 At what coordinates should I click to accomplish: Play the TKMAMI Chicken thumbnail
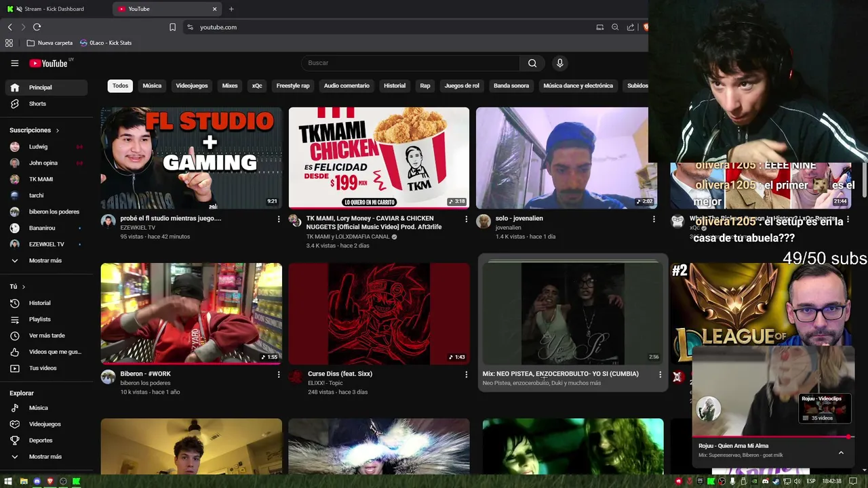point(379,158)
